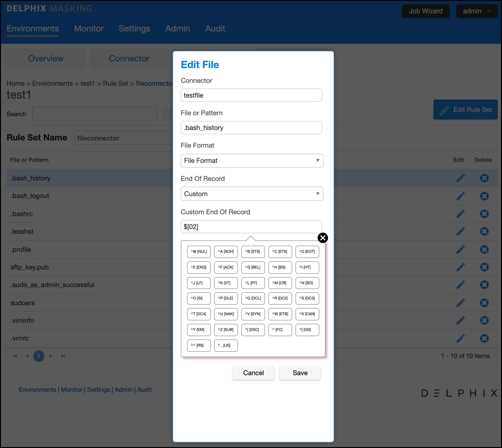This screenshot has width=502, height=448.
Task: Insert the ^J [LF] control character
Action: coord(198,283)
